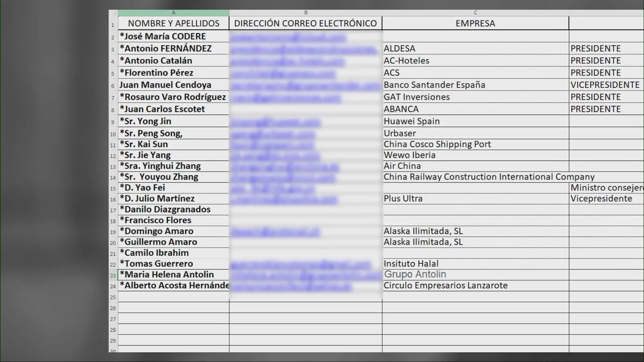Click the Urbaser company cell
The image size is (644, 362).
[x=475, y=133]
